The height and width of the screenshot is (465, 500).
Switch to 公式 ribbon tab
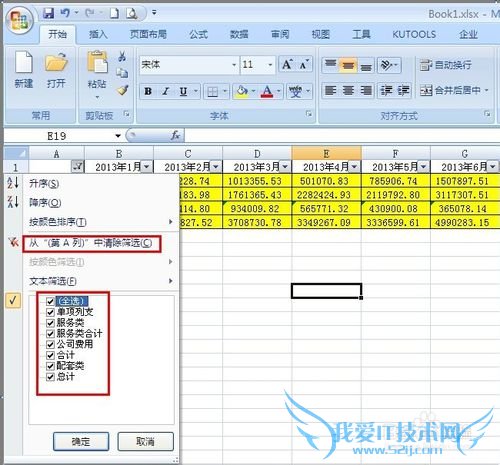pos(199,34)
